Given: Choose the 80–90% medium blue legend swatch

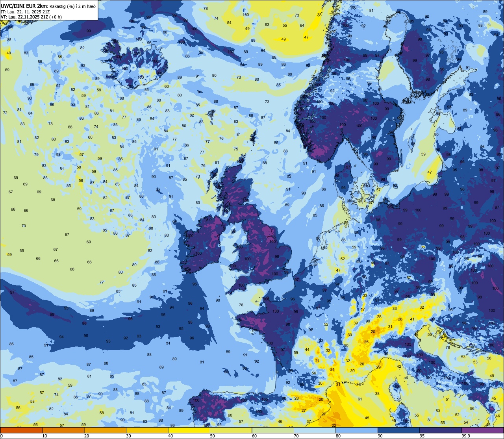Looking at the screenshot, I should pos(357,430).
